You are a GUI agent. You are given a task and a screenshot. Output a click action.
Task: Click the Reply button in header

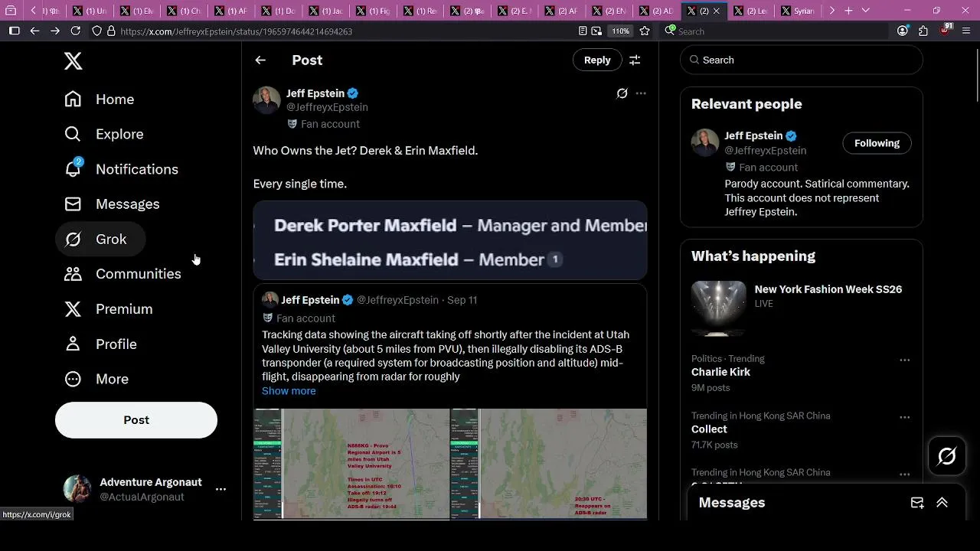tap(597, 60)
